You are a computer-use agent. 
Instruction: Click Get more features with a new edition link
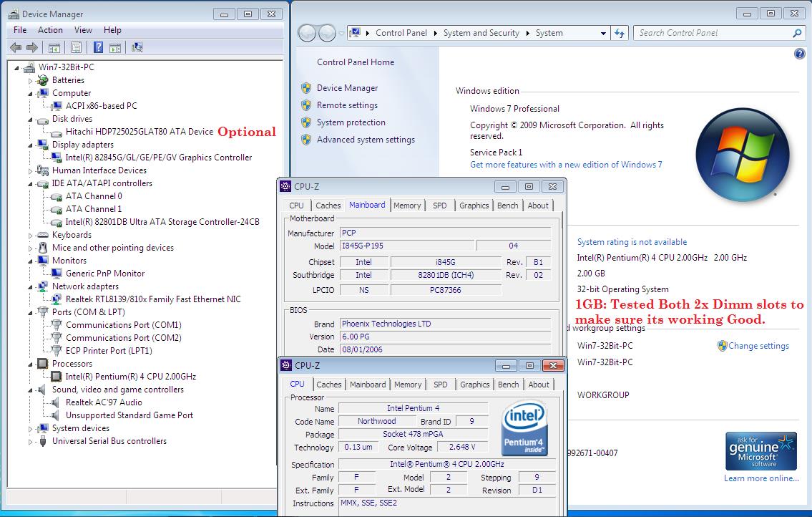(566, 165)
